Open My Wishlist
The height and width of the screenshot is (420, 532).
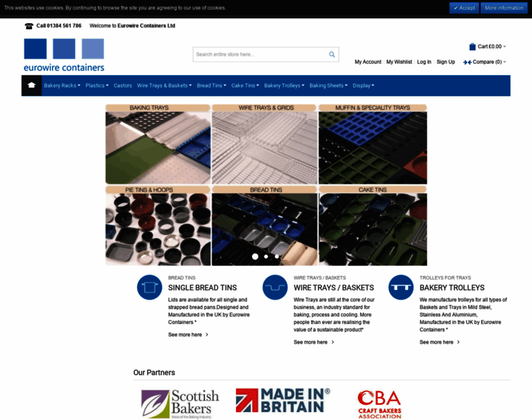(x=399, y=62)
